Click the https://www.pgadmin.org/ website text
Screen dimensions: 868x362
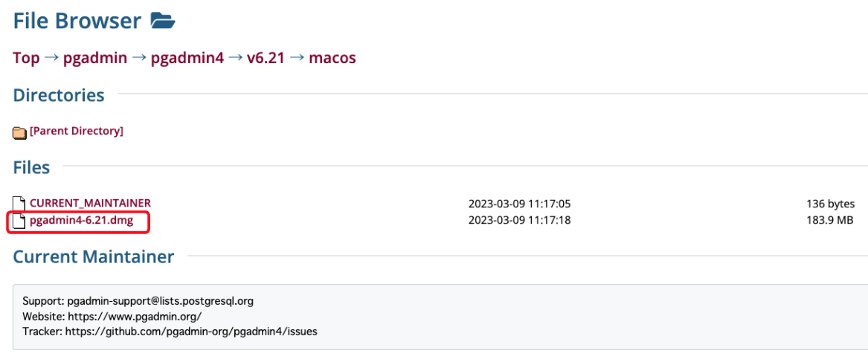pyautogui.click(x=135, y=317)
